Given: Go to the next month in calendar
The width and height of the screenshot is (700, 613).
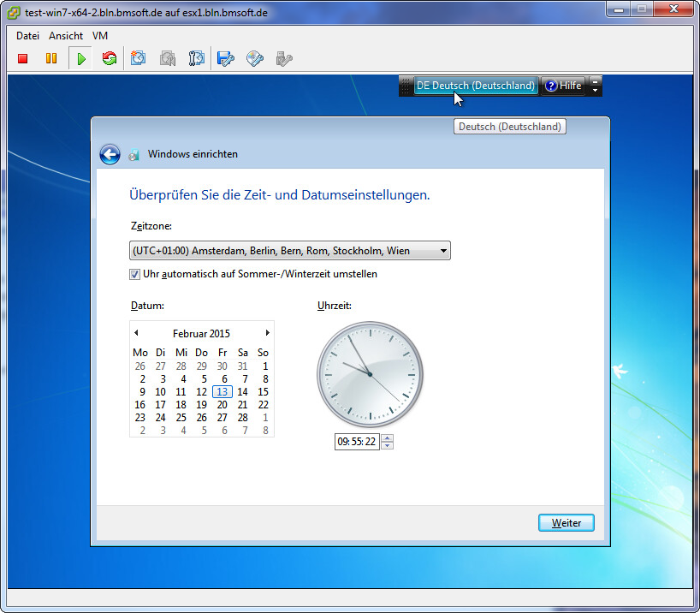Looking at the screenshot, I should pos(267,333).
